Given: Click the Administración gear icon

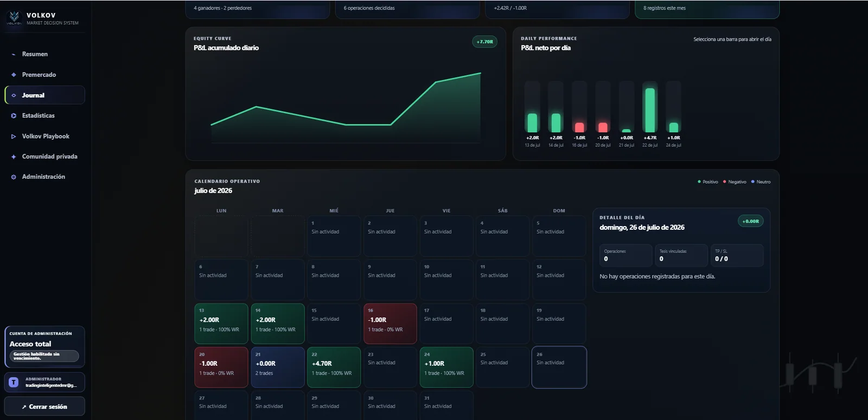Looking at the screenshot, I should pyautogui.click(x=14, y=177).
